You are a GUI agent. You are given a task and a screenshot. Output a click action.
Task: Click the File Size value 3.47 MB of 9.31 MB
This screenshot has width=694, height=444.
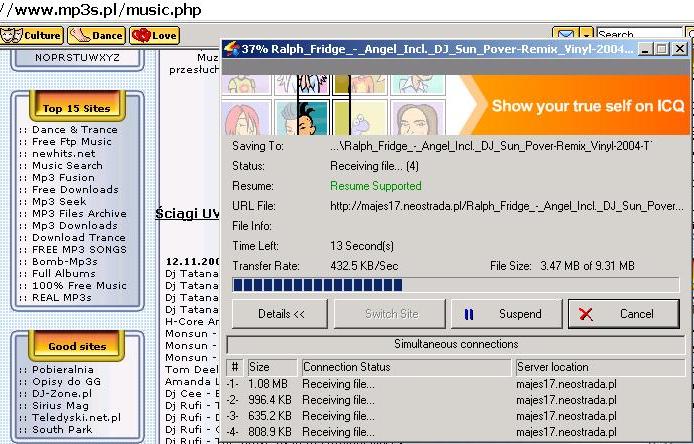pos(587,266)
